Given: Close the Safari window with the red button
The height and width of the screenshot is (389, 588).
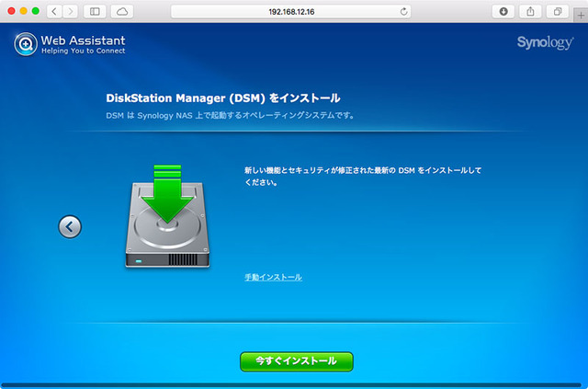Looking at the screenshot, I should click(x=10, y=11).
